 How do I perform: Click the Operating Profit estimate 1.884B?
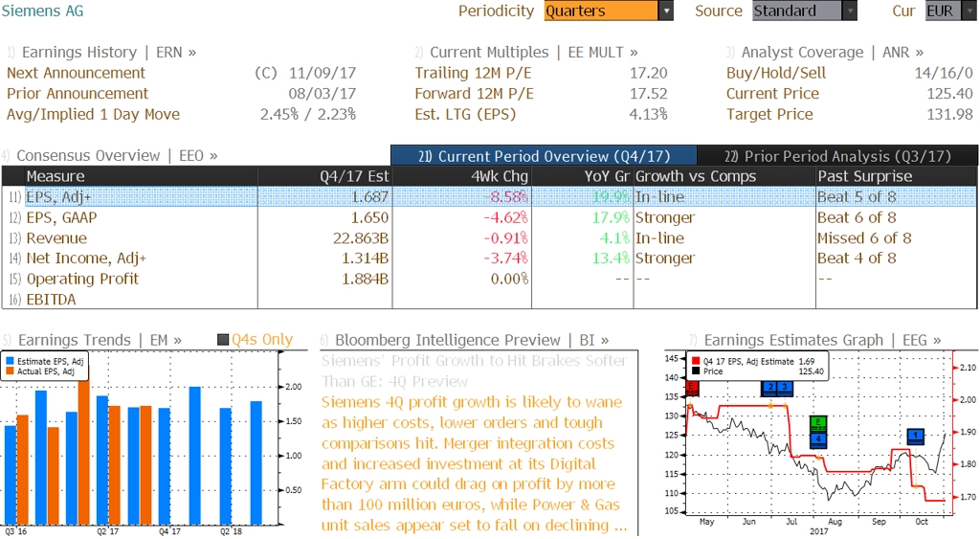(x=365, y=279)
